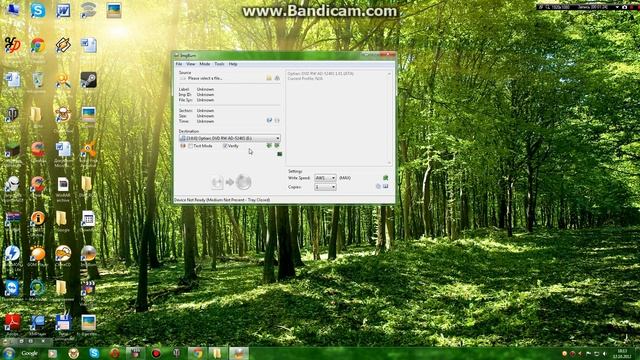Click the clock in the system tray
This screenshot has height=360, width=640.
click(622, 353)
